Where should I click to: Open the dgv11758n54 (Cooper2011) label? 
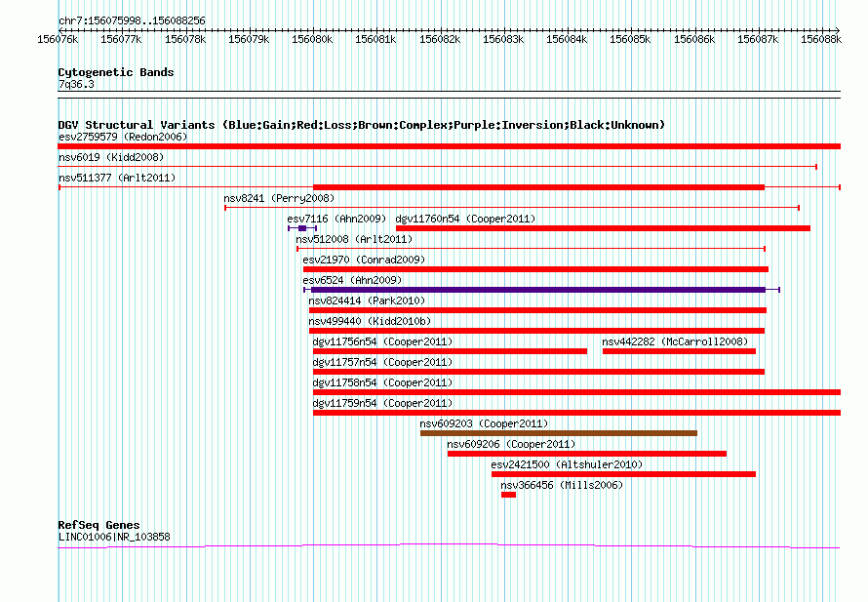[382, 382]
